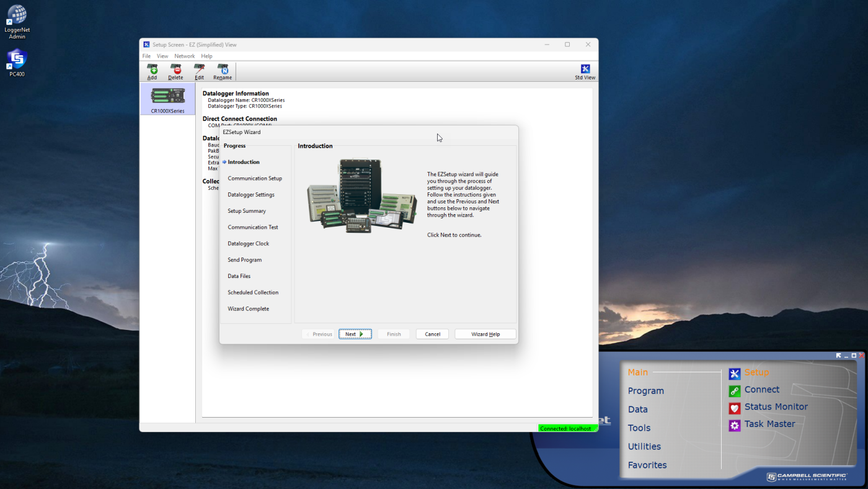Select Send Program step in Progress list
Viewport: 868px width, 489px height.
pyautogui.click(x=245, y=259)
